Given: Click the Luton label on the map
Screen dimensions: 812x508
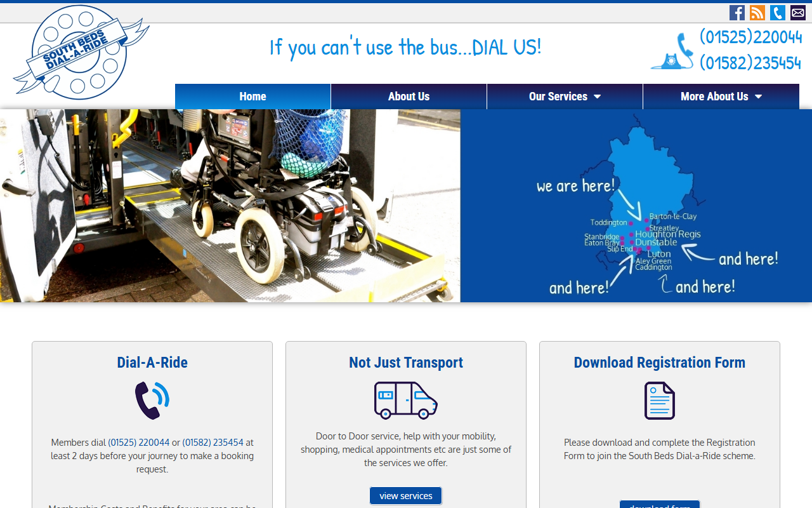Looking at the screenshot, I should point(659,254).
